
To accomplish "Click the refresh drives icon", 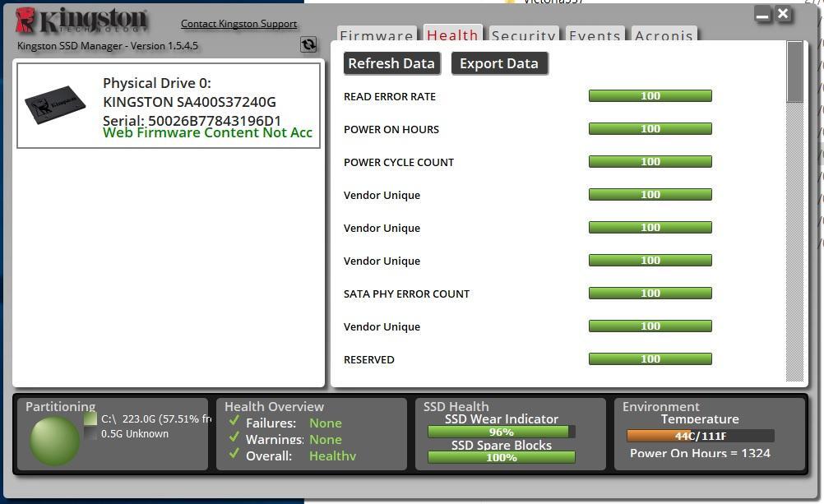I will click(x=308, y=44).
